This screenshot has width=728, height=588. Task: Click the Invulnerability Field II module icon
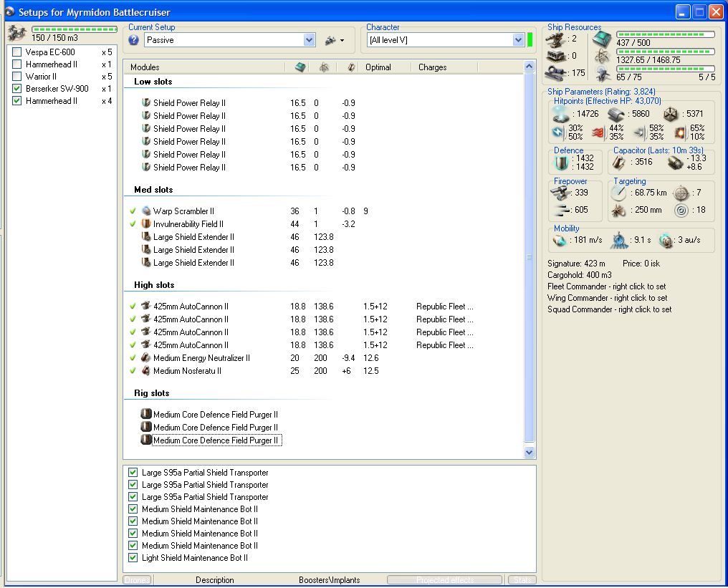146,224
